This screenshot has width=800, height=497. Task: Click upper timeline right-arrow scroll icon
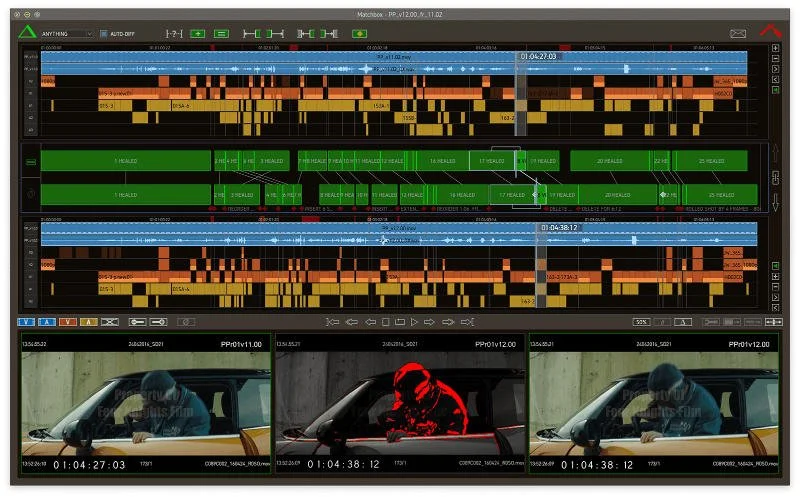point(776,69)
